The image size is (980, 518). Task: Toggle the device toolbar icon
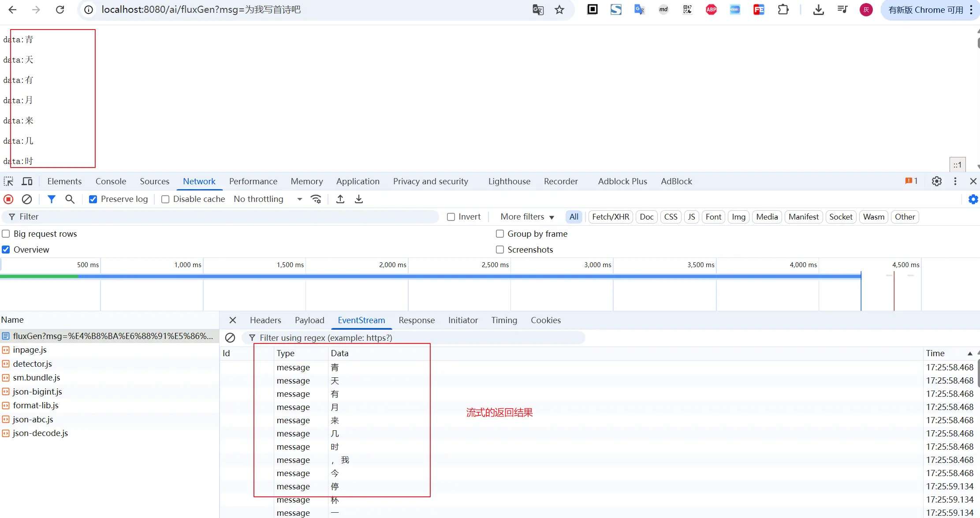27,181
